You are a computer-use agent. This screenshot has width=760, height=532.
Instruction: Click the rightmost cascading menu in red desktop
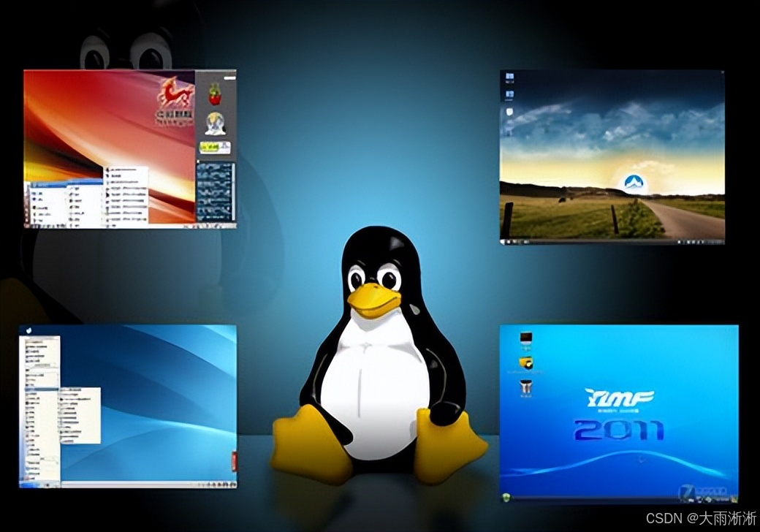tap(126, 197)
